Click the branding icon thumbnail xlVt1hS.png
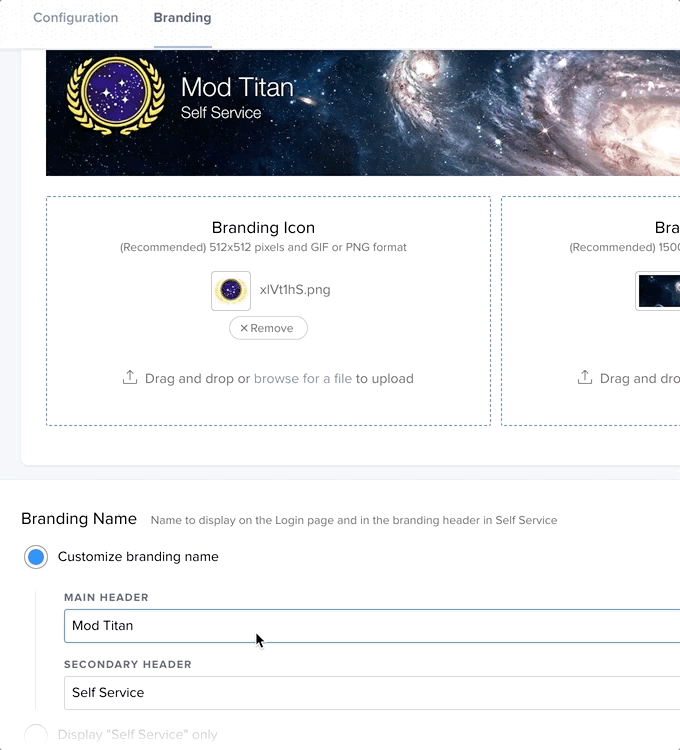Viewport: 680px width, 750px height. (x=231, y=291)
